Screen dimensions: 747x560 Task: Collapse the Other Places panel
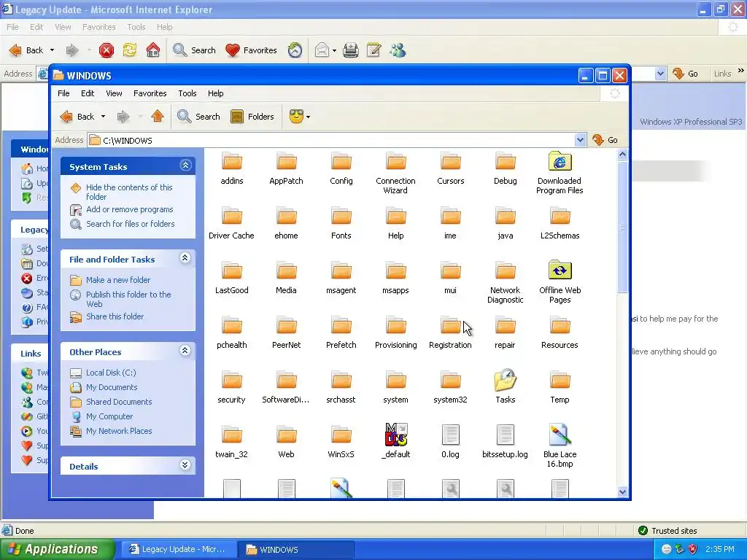[x=185, y=351]
